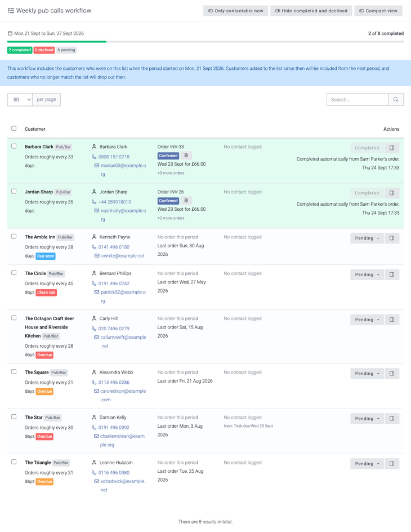
Task: Call Kenneth Payne on 0141 496 0180
Action: 114,247
